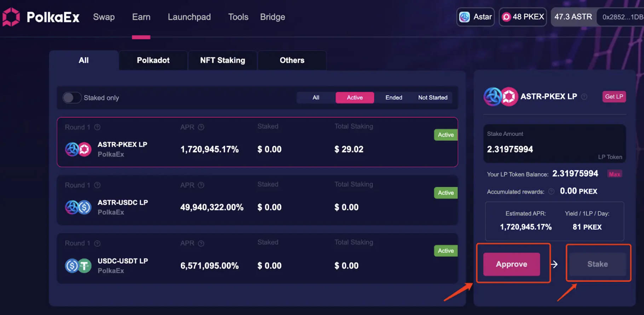The width and height of the screenshot is (644, 315).
Task: Click the Approve button
Action: (x=512, y=264)
